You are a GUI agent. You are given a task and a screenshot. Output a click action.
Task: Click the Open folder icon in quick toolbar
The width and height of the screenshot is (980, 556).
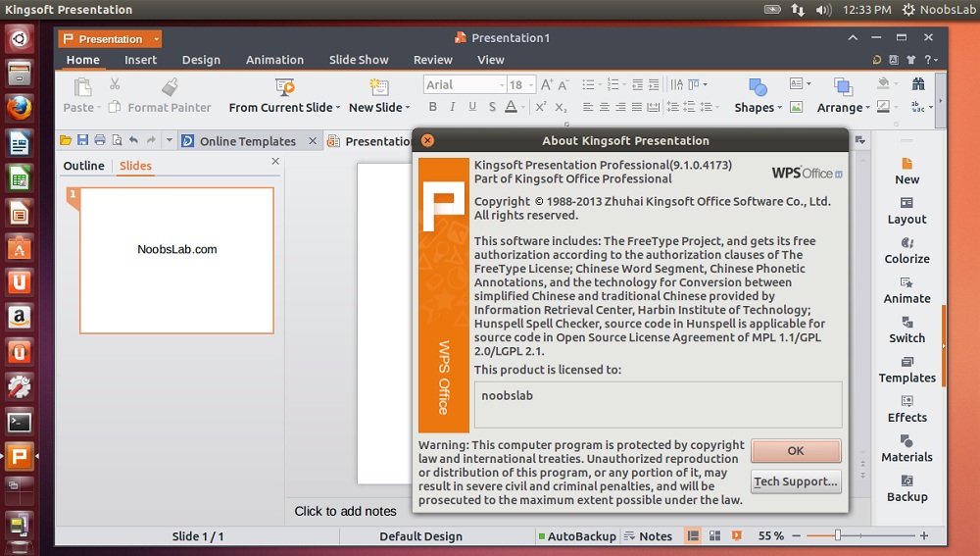pyautogui.click(x=66, y=141)
